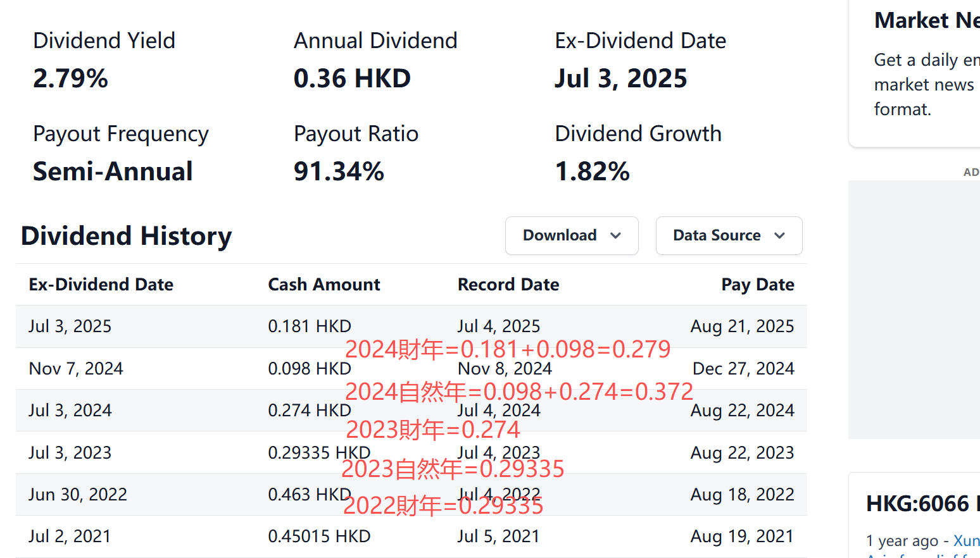The image size is (980, 558).
Task: Select the Record Date column header
Action: [508, 285]
